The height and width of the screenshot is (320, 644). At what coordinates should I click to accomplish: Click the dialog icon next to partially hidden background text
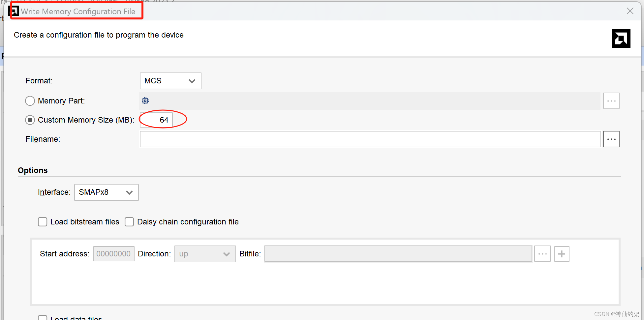click(15, 11)
